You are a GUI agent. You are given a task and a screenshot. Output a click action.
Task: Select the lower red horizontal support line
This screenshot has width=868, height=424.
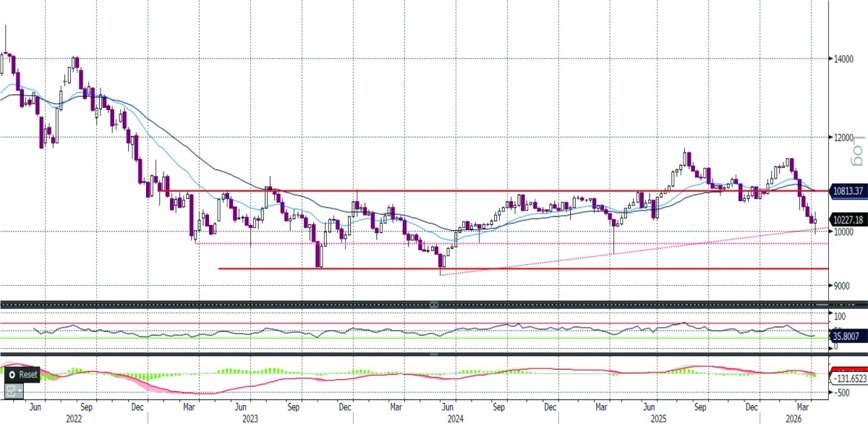[x=506, y=269]
